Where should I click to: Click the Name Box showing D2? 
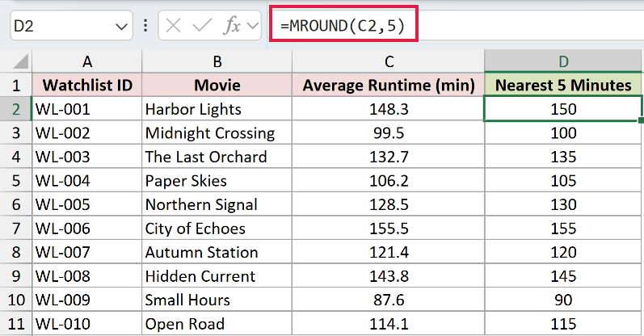(71, 26)
